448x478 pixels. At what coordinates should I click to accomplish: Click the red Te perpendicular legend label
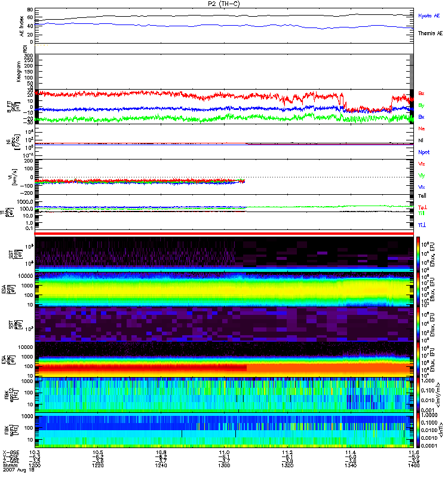click(x=422, y=207)
